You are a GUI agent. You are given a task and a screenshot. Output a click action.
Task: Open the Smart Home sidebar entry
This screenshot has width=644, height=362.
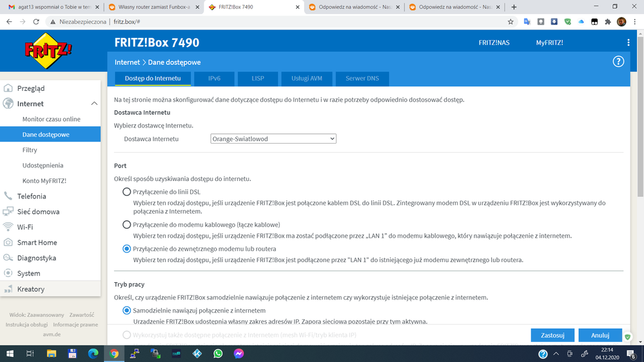pos(37,243)
